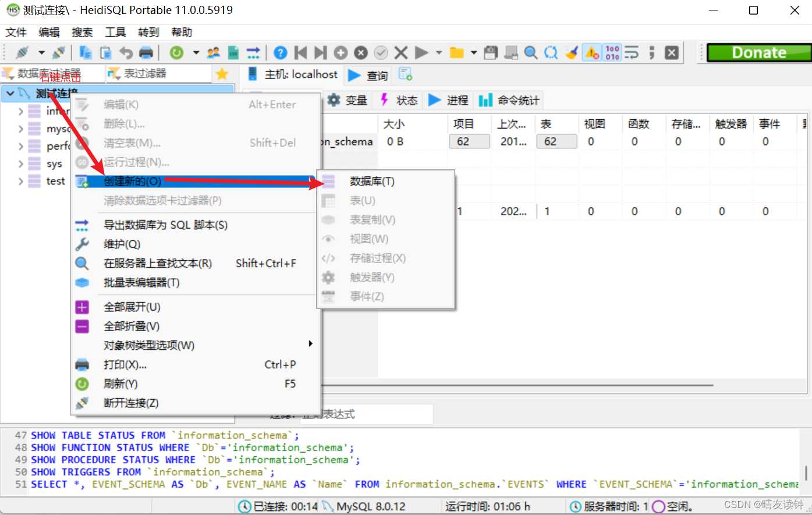Click the green Refresh icon in toolbar
The height and width of the screenshot is (515, 812).
pos(176,52)
